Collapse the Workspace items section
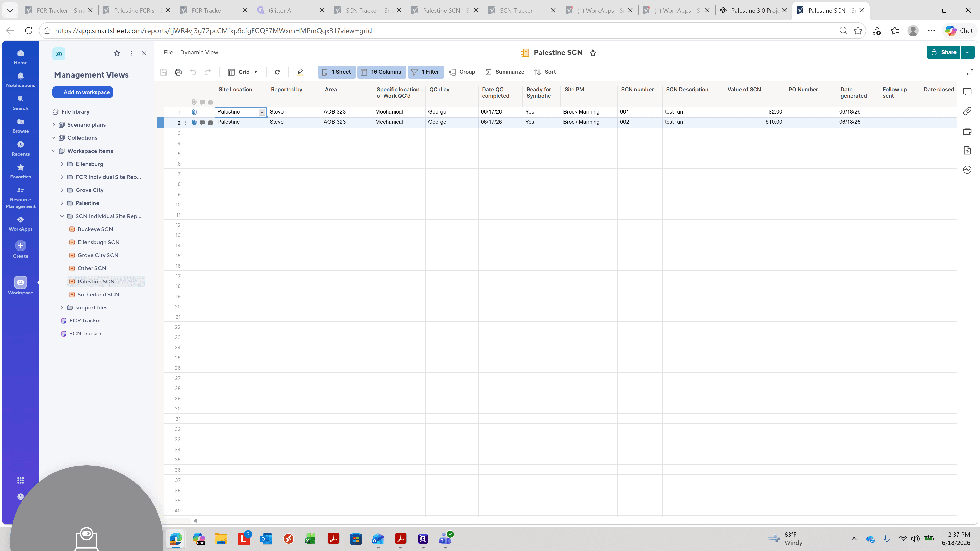Screen dimensions: 980x551 coord(54,151)
